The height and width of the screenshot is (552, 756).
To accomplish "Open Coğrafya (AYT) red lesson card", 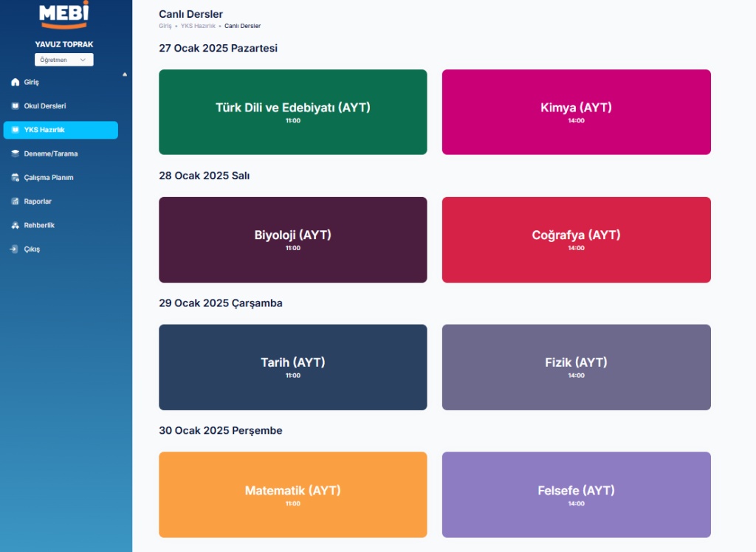I will coord(576,239).
